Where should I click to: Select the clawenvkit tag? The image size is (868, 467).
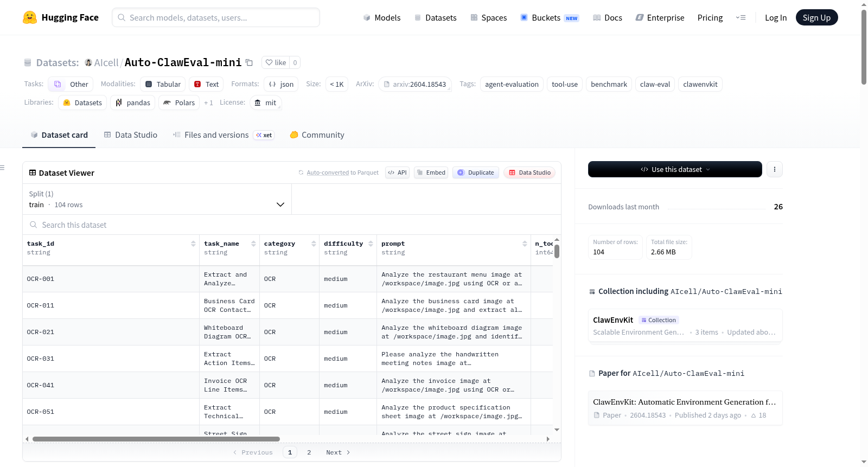pyautogui.click(x=700, y=84)
